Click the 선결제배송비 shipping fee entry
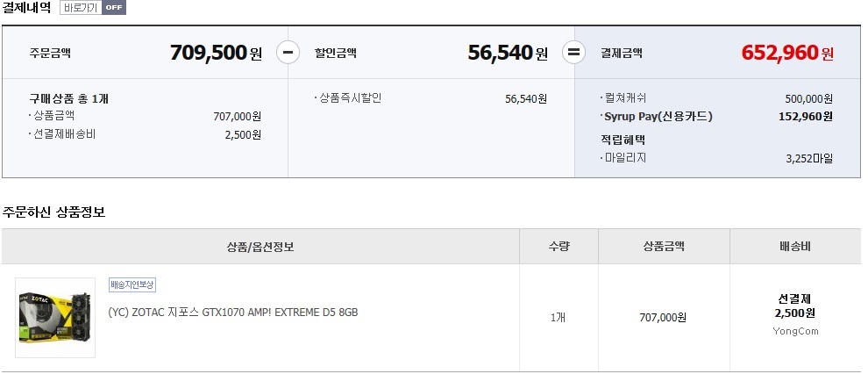 (x=64, y=134)
